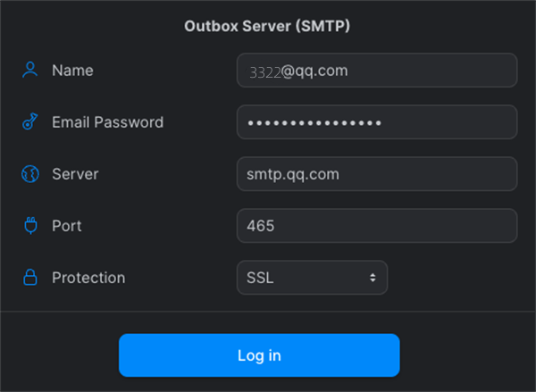Click the Server label text
This screenshot has height=392, width=536.
click(x=75, y=174)
